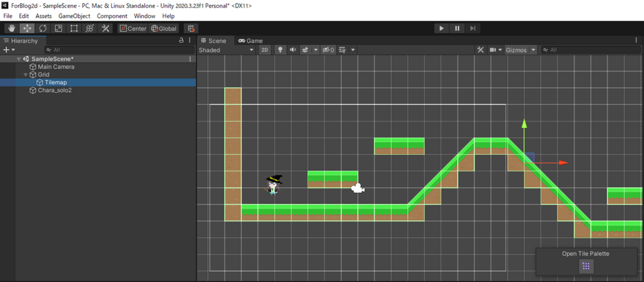The image size is (644, 282).
Task: Open the Window menu
Action: point(145,16)
